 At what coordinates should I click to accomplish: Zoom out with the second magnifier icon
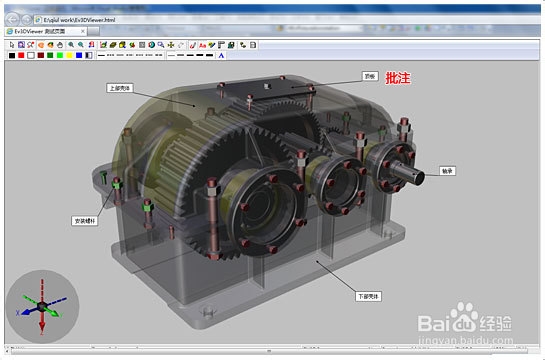coord(81,45)
